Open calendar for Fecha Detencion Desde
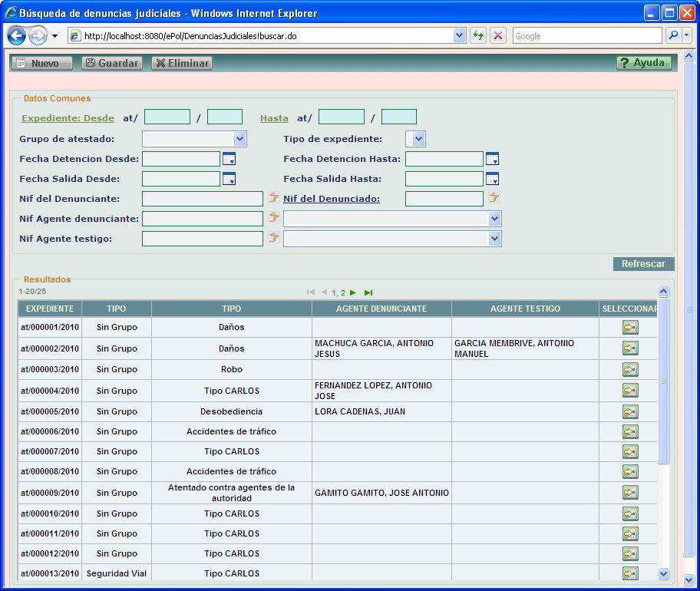700x591 pixels. point(229,159)
